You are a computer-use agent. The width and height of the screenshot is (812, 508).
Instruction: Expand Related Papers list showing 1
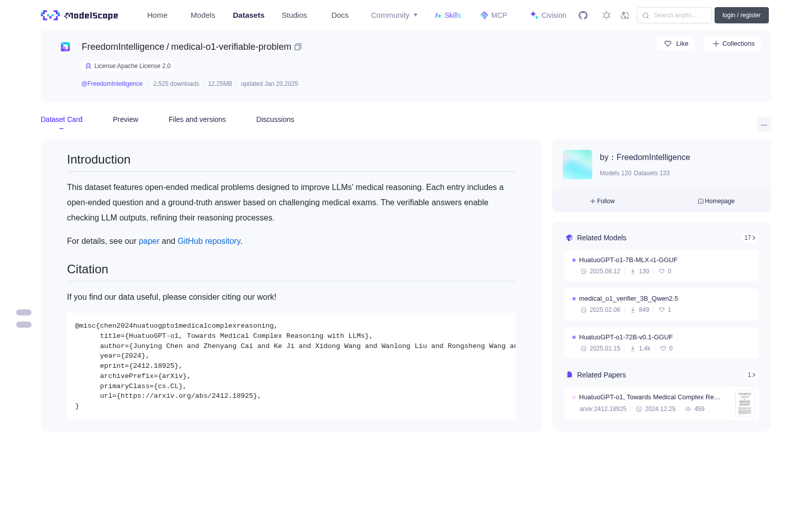tap(752, 375)
